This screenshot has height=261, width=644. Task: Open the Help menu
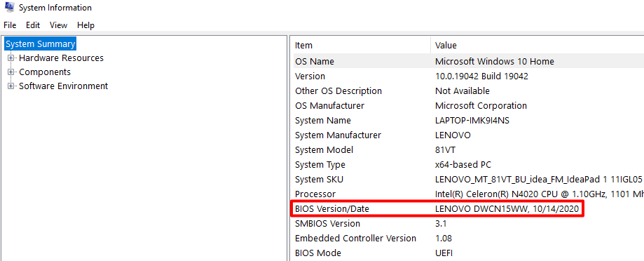pos(85,25)
